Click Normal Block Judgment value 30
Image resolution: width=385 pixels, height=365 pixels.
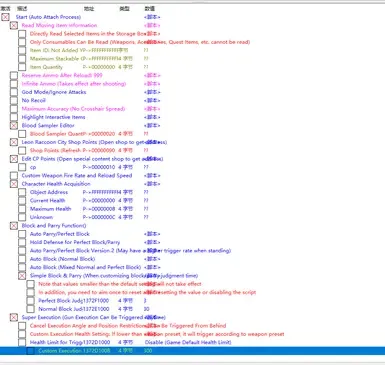tap(146, 309)
